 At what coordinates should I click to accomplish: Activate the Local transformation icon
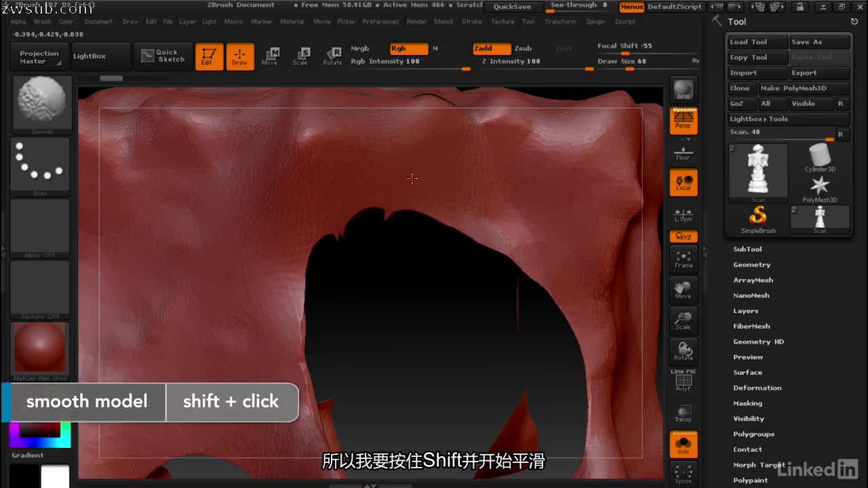tap(683, 182)
